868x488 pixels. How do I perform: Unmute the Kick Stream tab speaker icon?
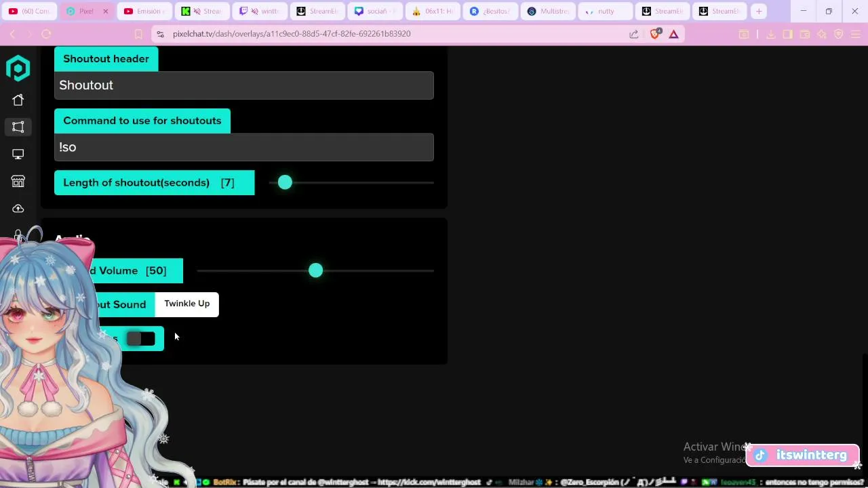tap(197, 11)
